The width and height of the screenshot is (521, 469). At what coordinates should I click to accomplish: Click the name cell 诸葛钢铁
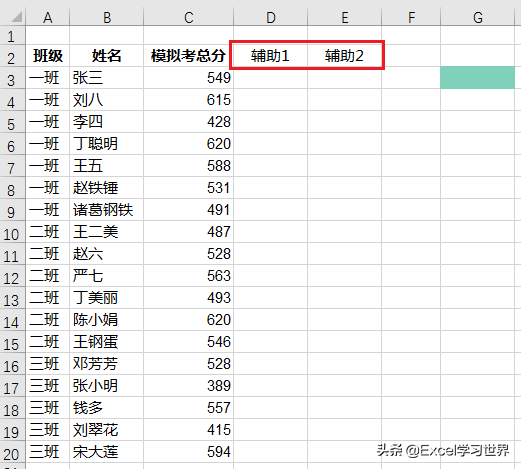click(107, 210)
